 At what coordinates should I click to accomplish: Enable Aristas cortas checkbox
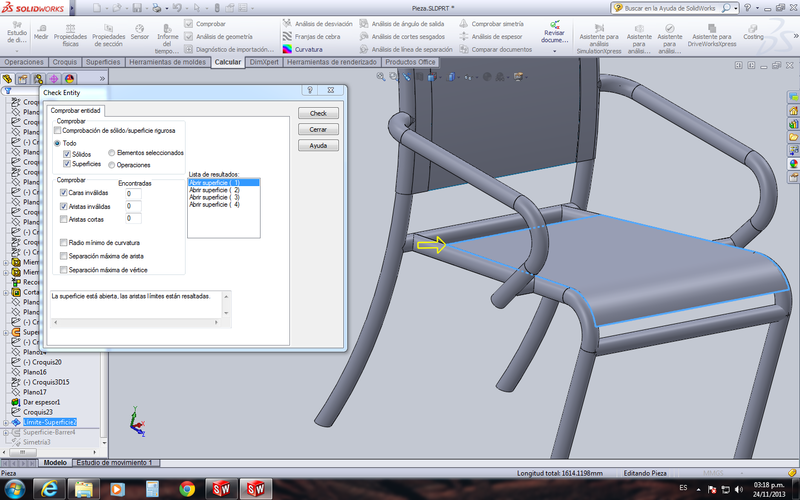click(64, 219)
